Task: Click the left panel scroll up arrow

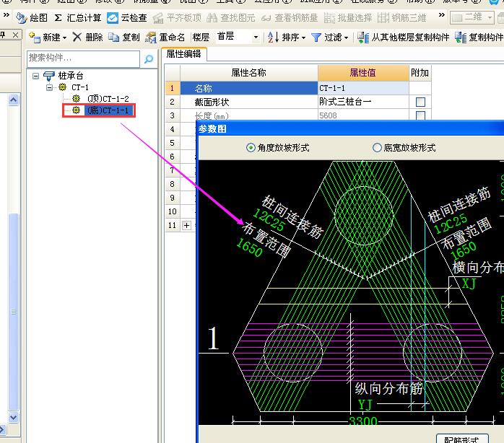Action: pyautogui.click(x=13, y=100)
